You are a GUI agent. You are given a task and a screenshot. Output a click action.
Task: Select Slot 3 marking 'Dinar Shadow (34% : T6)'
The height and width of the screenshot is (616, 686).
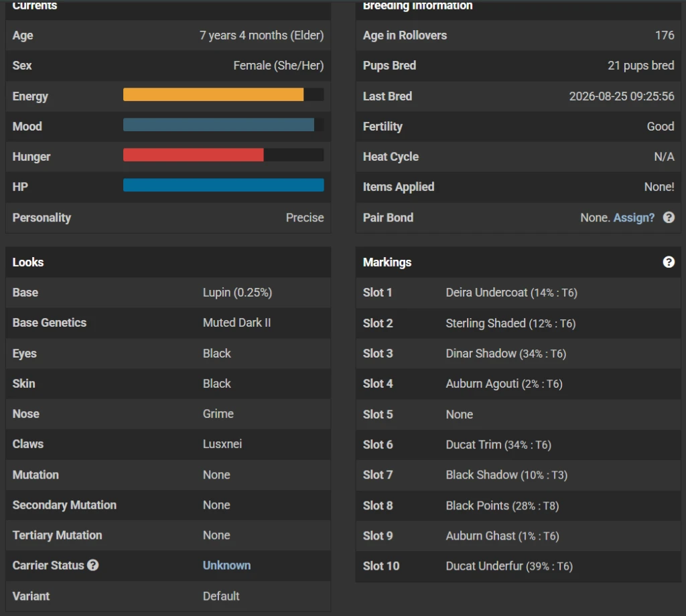[x=506, y=354]
